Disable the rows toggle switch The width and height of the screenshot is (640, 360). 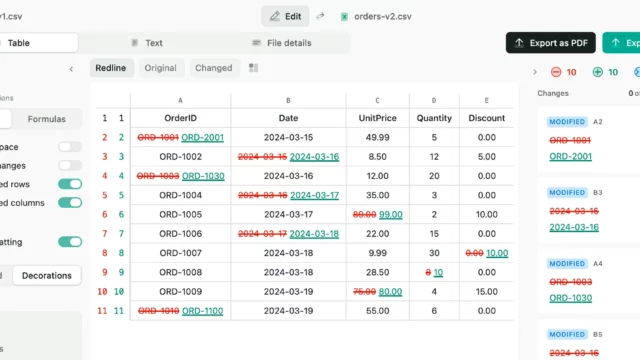[x=70, y=184]
